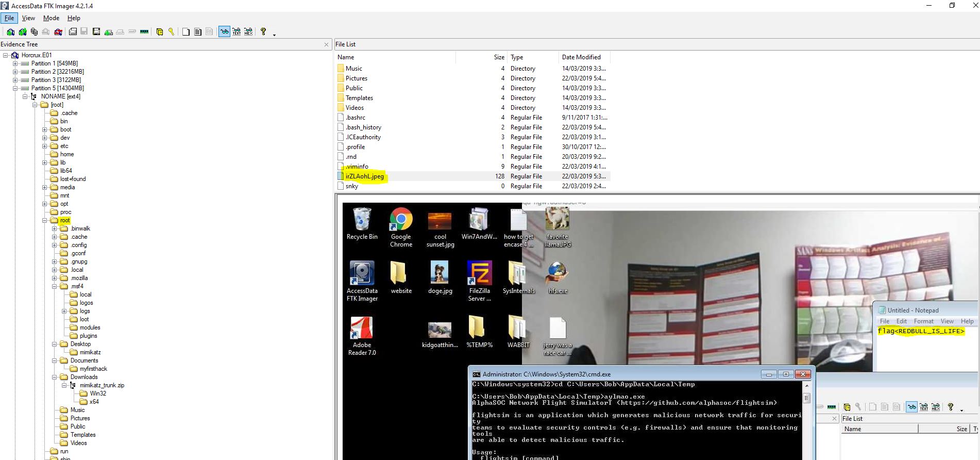Expand the boot folder node
980x460 pixels.
[45, 129]
